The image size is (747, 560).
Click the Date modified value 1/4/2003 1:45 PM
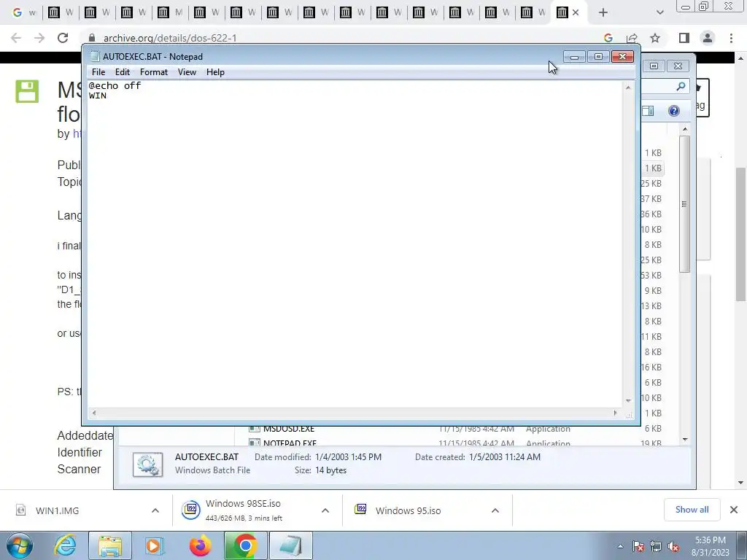pyautogui.click(x=348, y=456)
